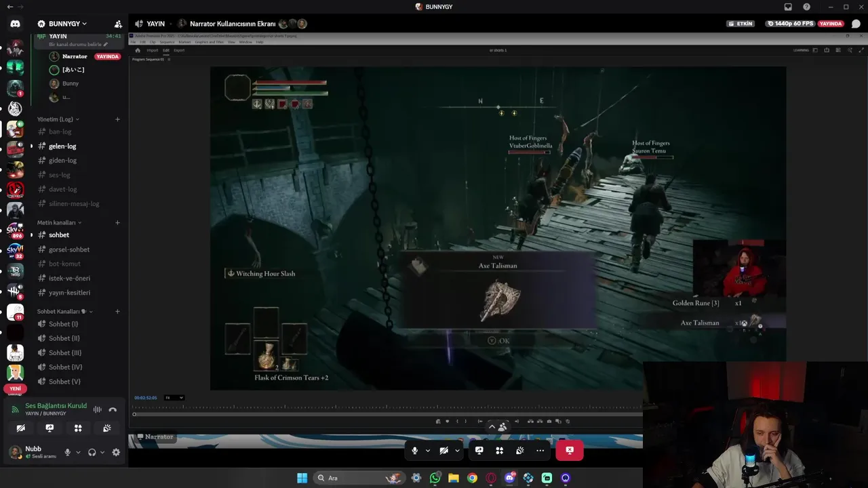Open chat bubble icon at top right header

point(856,24)
